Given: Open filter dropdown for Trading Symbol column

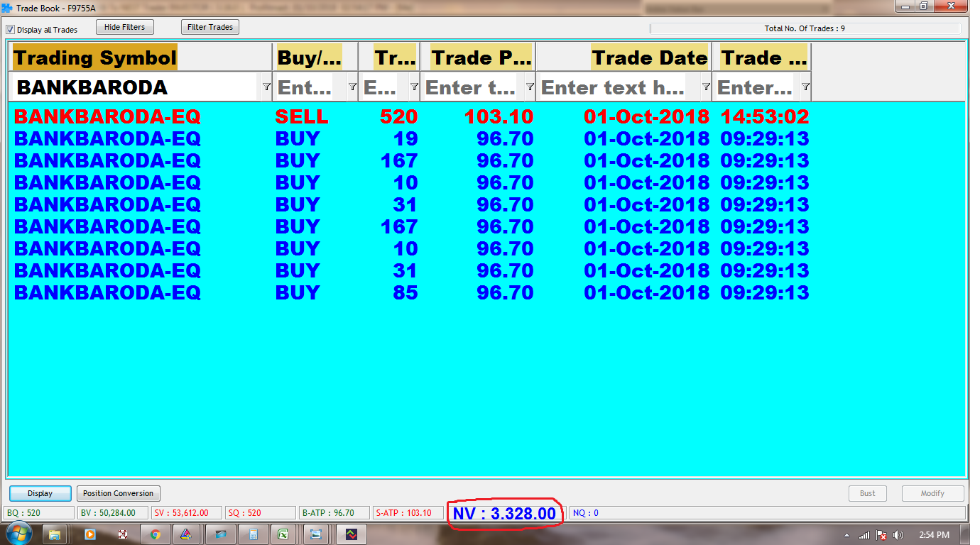Looking at the screenshot, I should pyautogui.click(x=266, y=87).
